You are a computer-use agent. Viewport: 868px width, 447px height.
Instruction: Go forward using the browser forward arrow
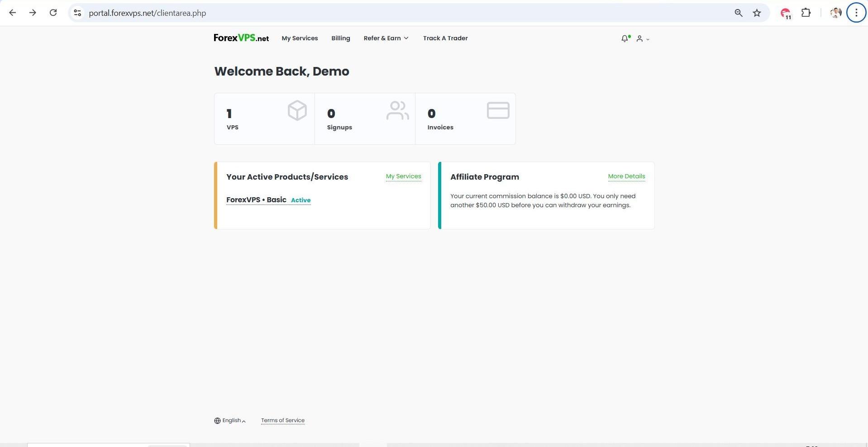pos(33,13)
